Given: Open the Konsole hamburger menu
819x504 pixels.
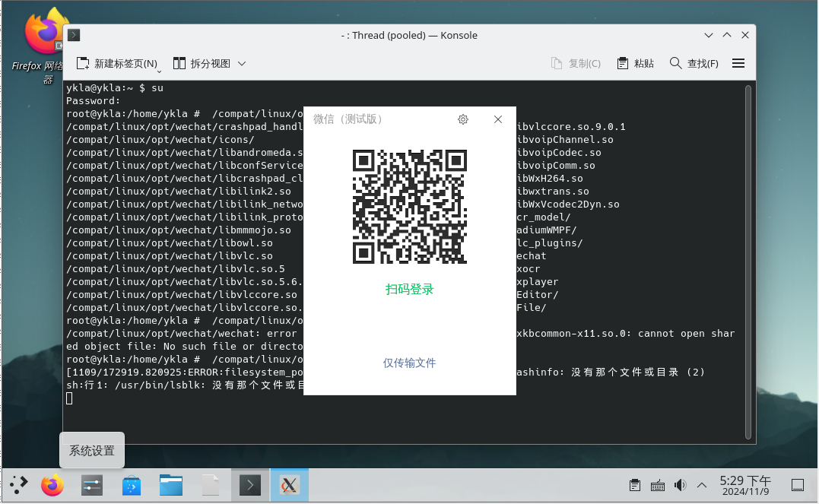Looking at the screenshot, I should click(738, 64).
